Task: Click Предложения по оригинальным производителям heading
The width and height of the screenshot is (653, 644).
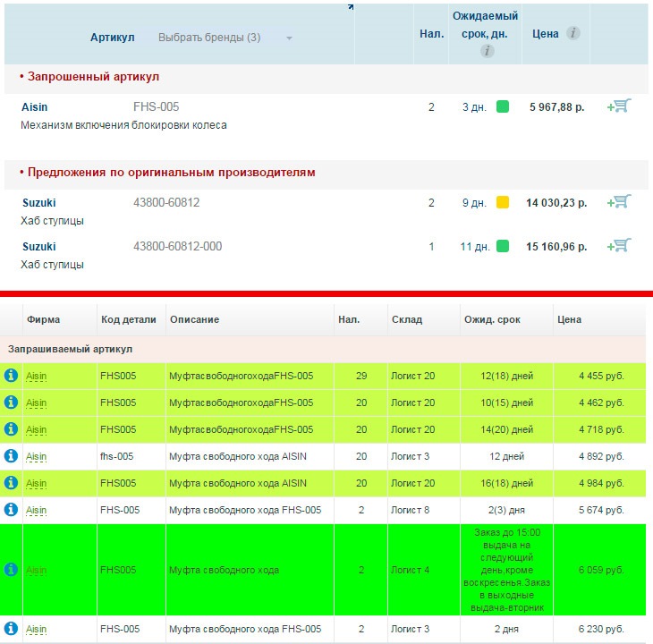Action: click(x=171, y=173)
